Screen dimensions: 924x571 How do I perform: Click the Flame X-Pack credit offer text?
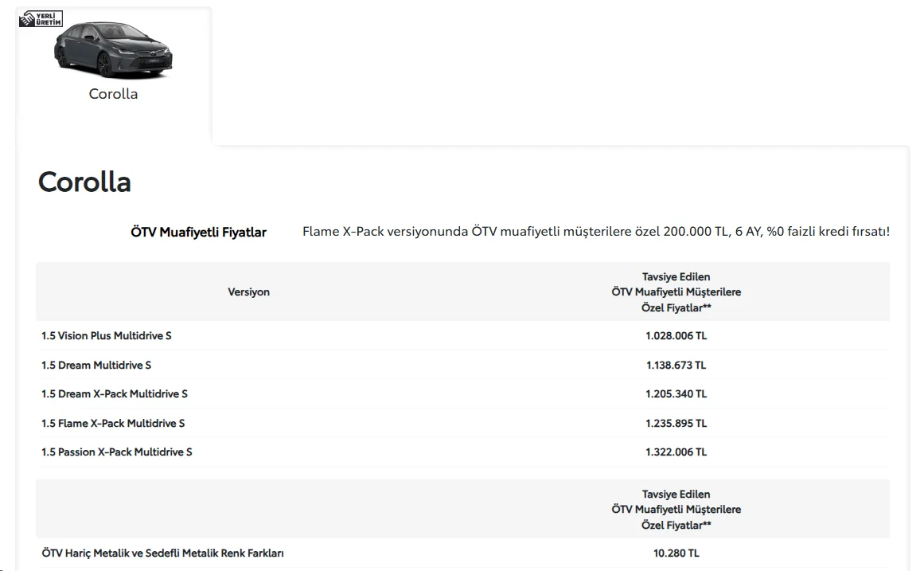pyautogui.click(x=596, y=231)
